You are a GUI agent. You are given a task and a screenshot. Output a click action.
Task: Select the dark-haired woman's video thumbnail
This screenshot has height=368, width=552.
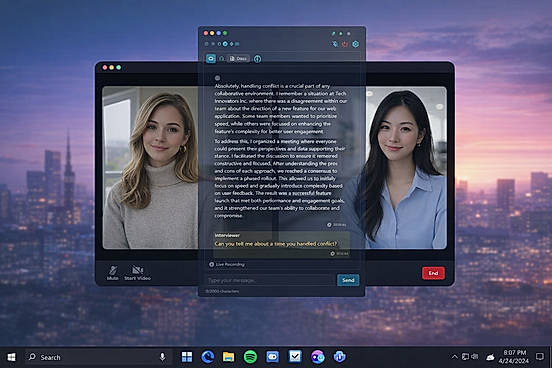coord(406,168)
